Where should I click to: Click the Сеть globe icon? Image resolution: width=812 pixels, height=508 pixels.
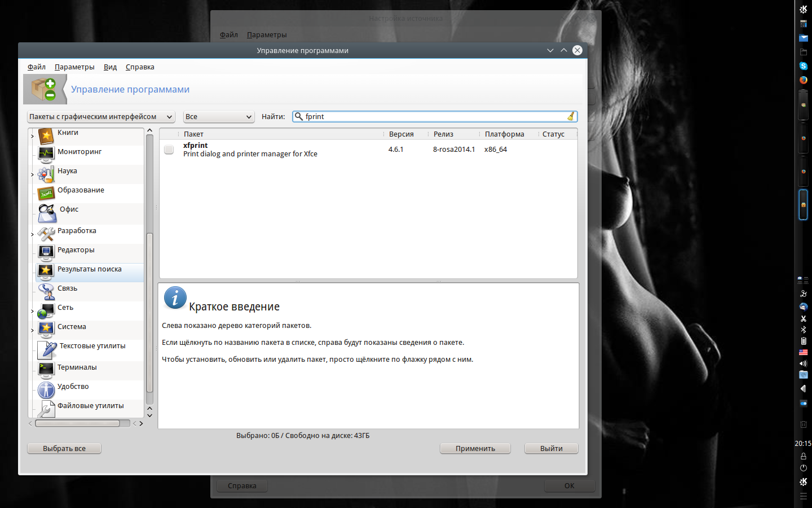[46, 311]
